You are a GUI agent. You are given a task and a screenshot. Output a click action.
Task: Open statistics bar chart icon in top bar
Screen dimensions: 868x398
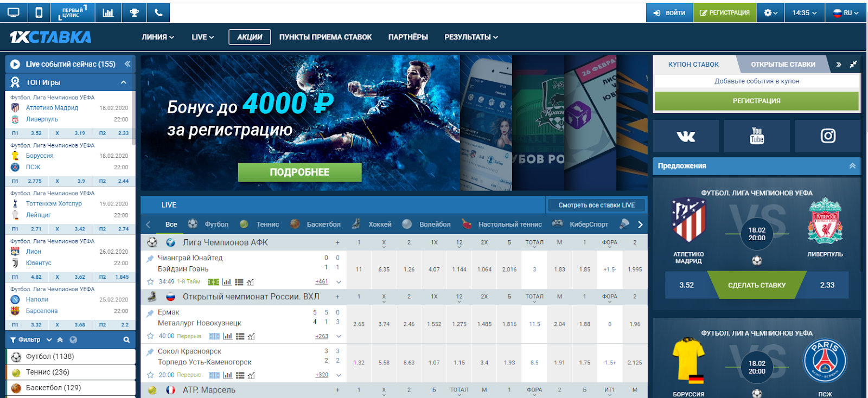pos(108,12)
